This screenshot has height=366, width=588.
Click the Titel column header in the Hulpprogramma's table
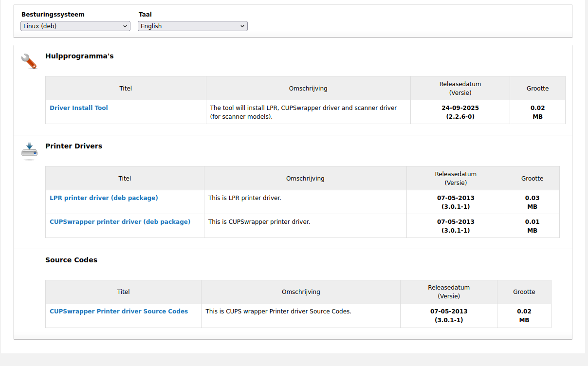(126, 89)
